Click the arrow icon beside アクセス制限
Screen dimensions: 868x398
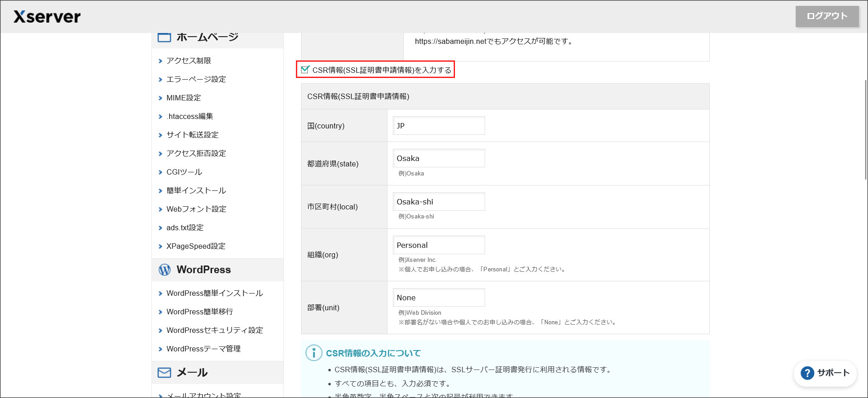[x=160, y=61]
